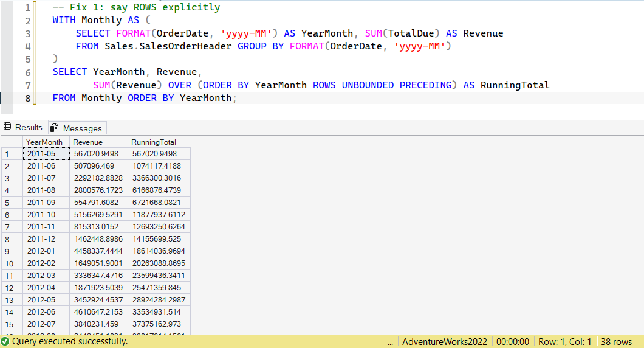Select Revenue value '4610647.2153'
Viewport: 644px width, 348px height.
[98, 312]
